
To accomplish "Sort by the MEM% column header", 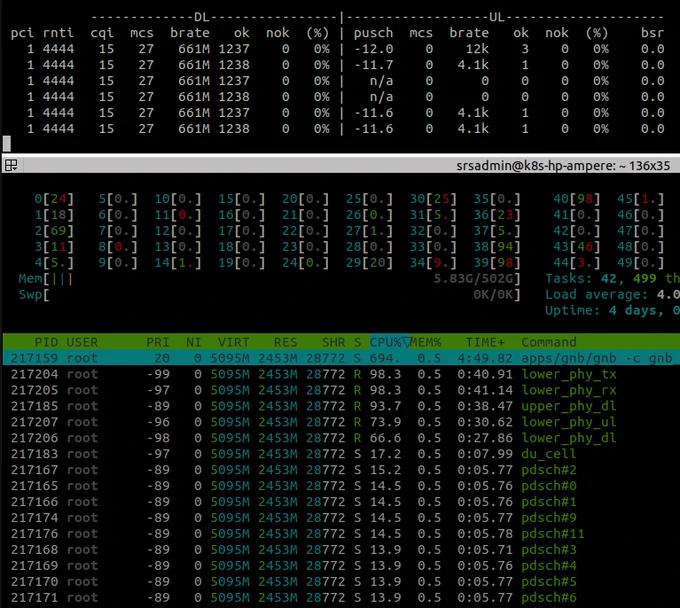I will pyautogui.click(x=425, y=342).
